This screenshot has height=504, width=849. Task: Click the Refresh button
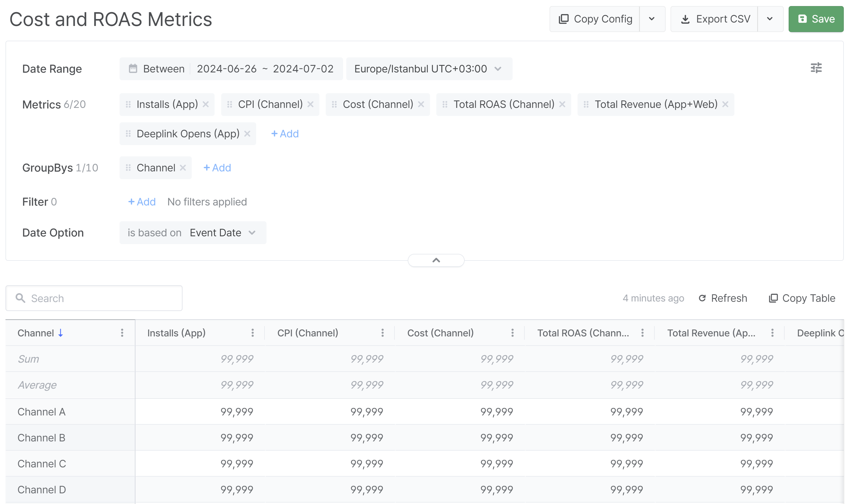point(723,298)
